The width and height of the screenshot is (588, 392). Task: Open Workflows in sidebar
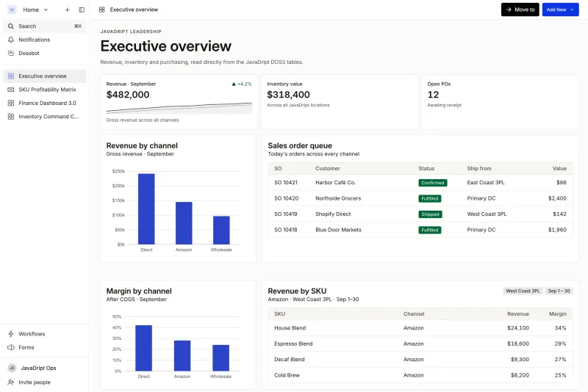[45, 334]
